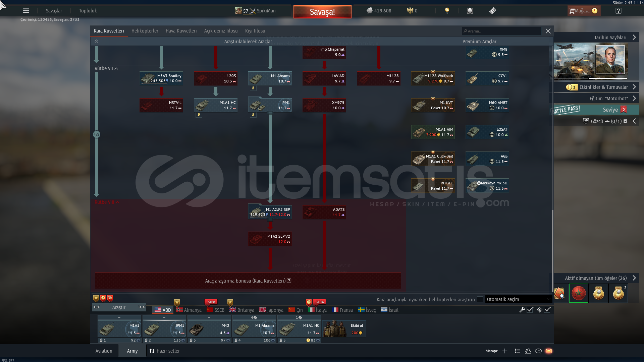Click the research bonus help icon
Viewport: 644px width, 362px height.
pos(289,281)
